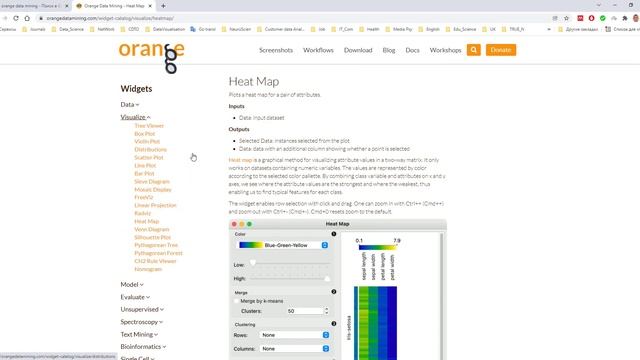Open the Nomogram widget link
Screen dimensions: 640x360
(x=148, y=269)
